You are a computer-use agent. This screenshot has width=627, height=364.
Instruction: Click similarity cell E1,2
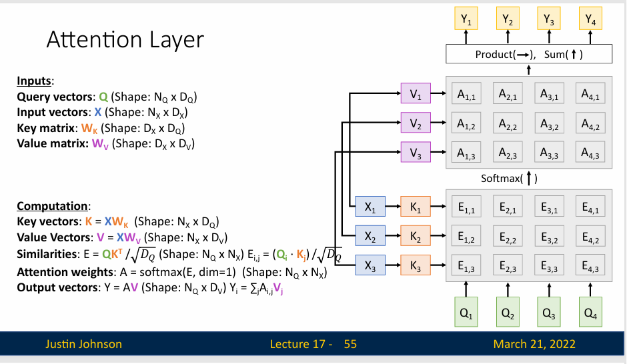coord(466,236)
